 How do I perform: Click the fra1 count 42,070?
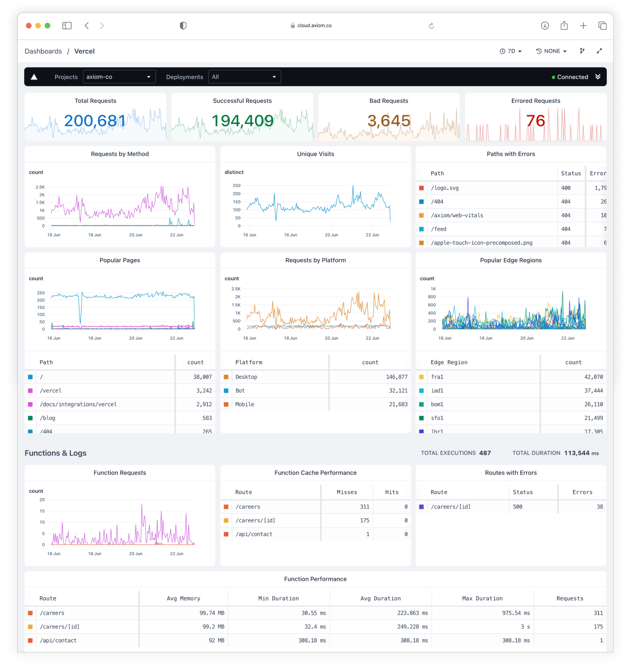pyautogui.click(x=593, y=377)
